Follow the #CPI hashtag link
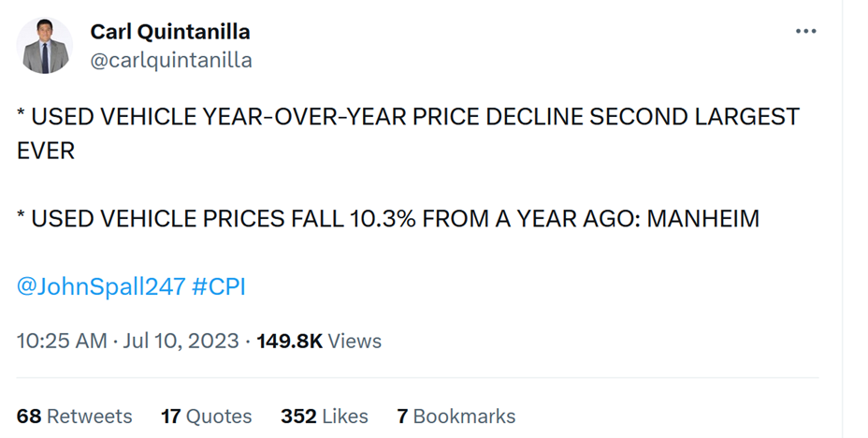The height and width of the screenshot is (438, 868). pos(219,286)
